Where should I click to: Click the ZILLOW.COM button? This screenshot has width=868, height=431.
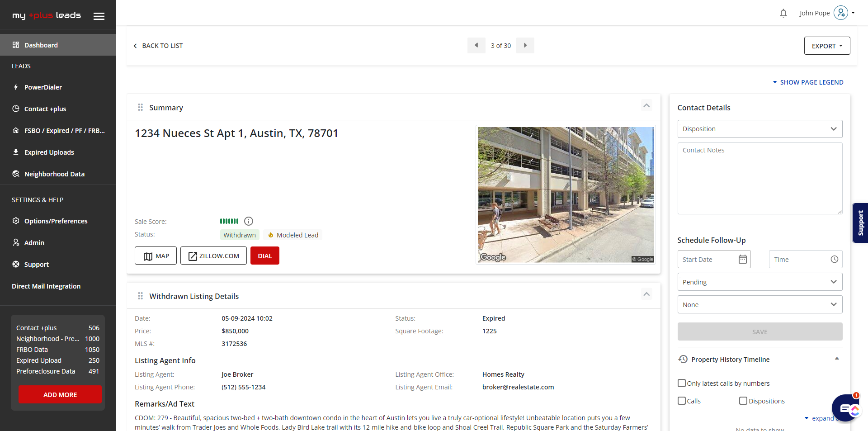click(213, 256)
